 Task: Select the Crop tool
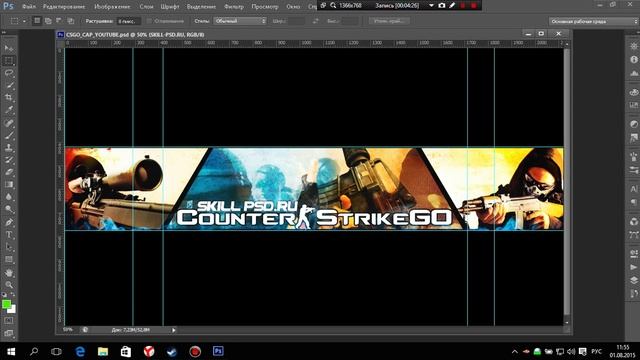click(x=9, y=98)
